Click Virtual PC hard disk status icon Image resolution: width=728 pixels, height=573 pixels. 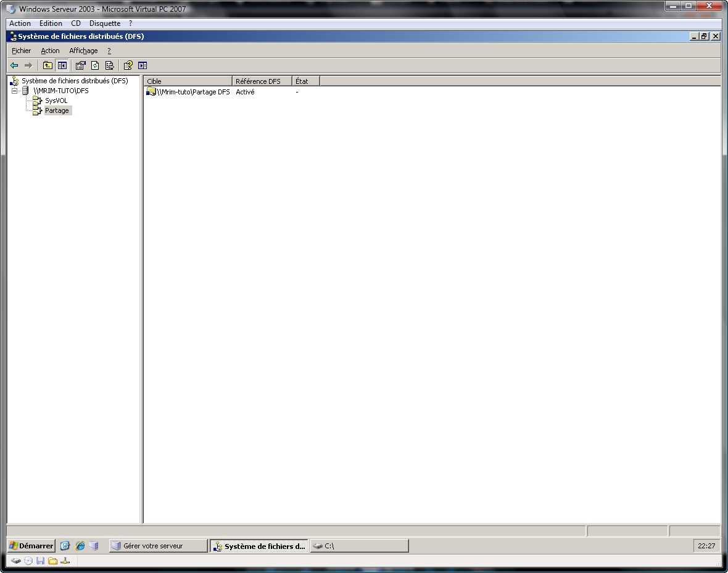[x=16, y=561]
